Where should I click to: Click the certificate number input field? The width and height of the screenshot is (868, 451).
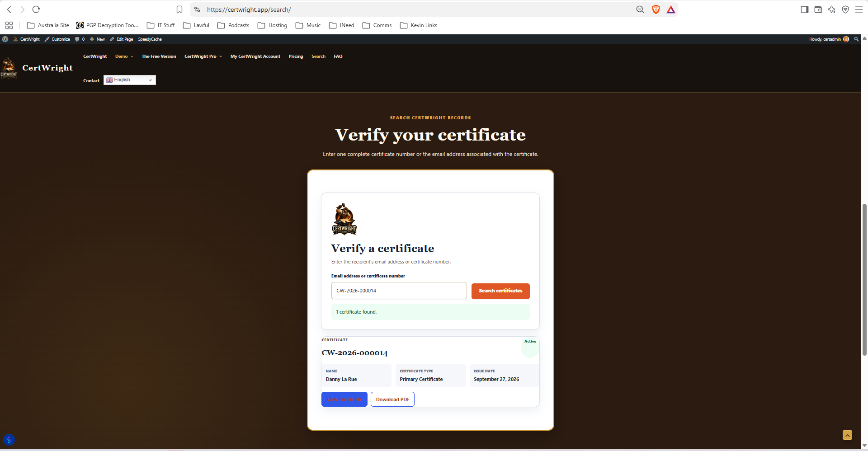[399, 291]
